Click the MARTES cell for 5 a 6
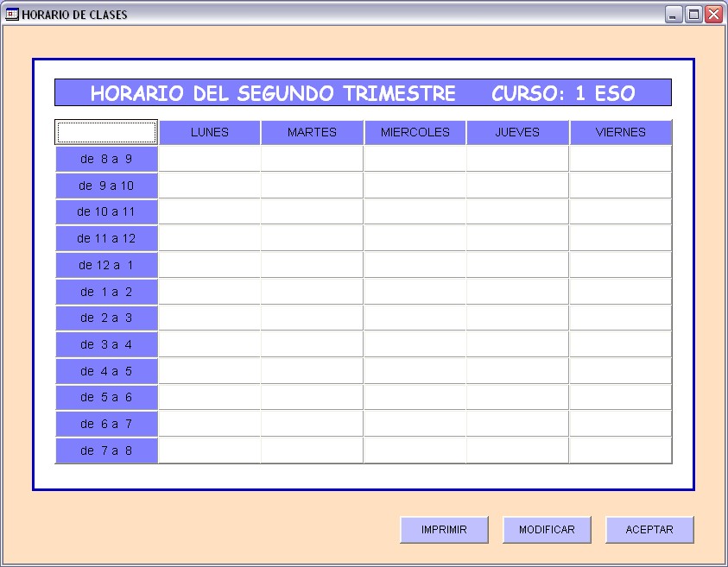The height and width of the screenshot is (567, 728). (312, 398)
